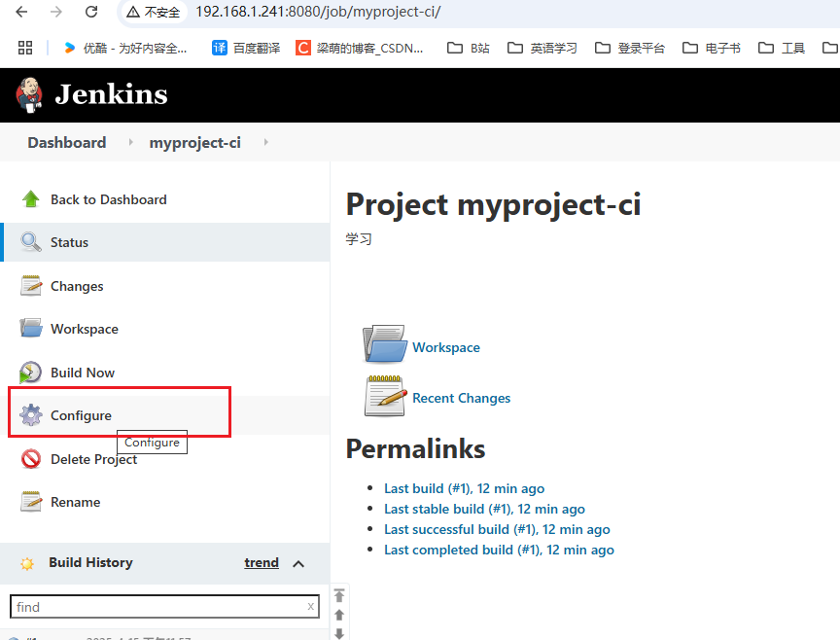
Task: Click the sun weather icon in Build History
Action: (27, 563)
